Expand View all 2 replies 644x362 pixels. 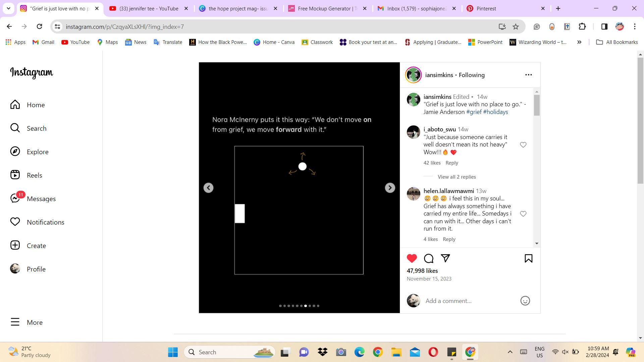(457, 177)
